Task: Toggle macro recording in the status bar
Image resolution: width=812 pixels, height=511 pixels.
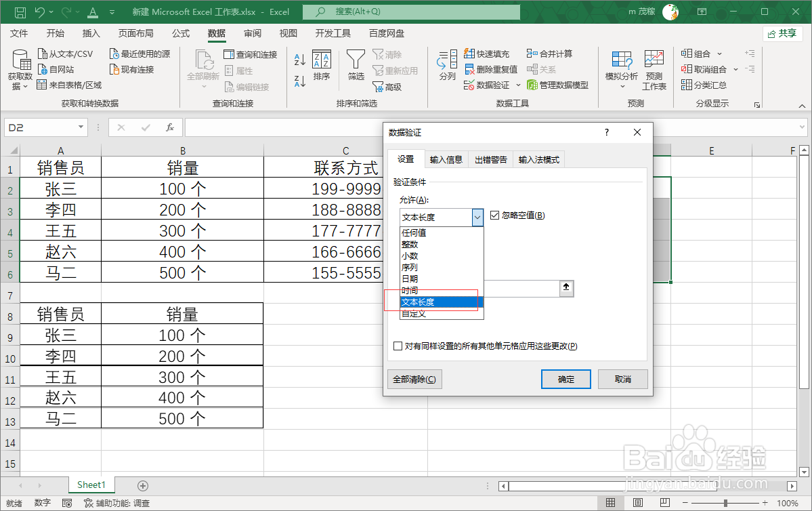Action: tap(67, 504)
